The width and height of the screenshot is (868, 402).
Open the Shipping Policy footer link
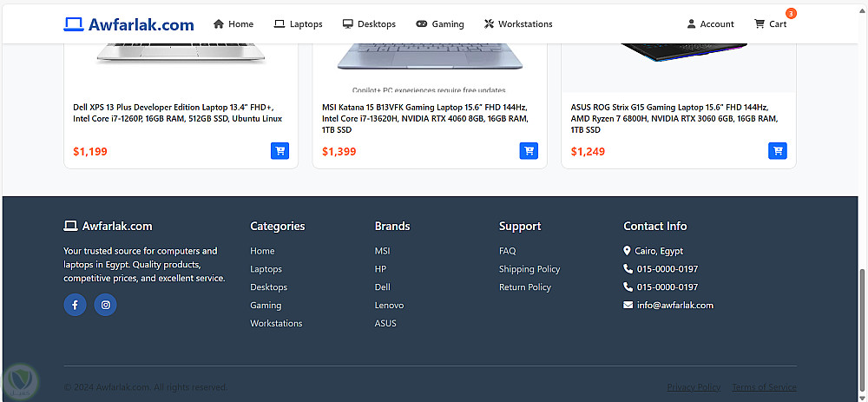(529, 269)
